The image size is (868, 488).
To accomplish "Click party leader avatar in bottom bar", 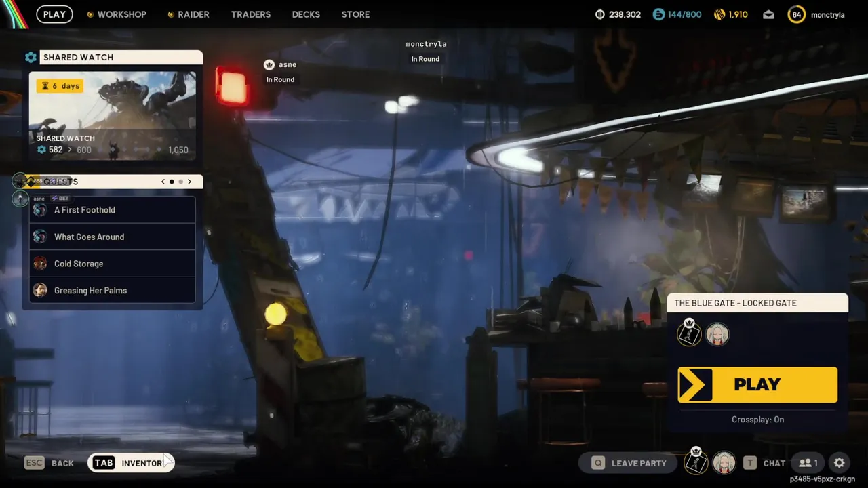I will [x=696, y=462].
